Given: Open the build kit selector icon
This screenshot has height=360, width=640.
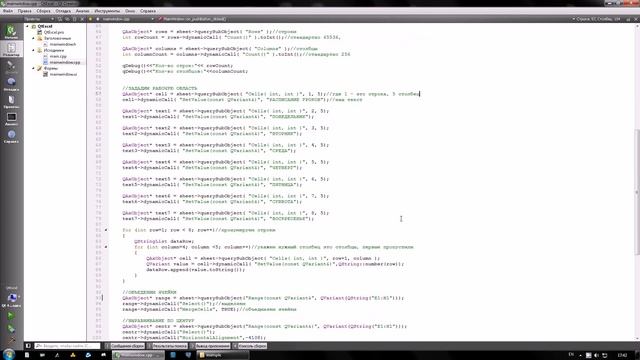Looking at the screenshot, I should pyautogui.click(x=11, y=299).
